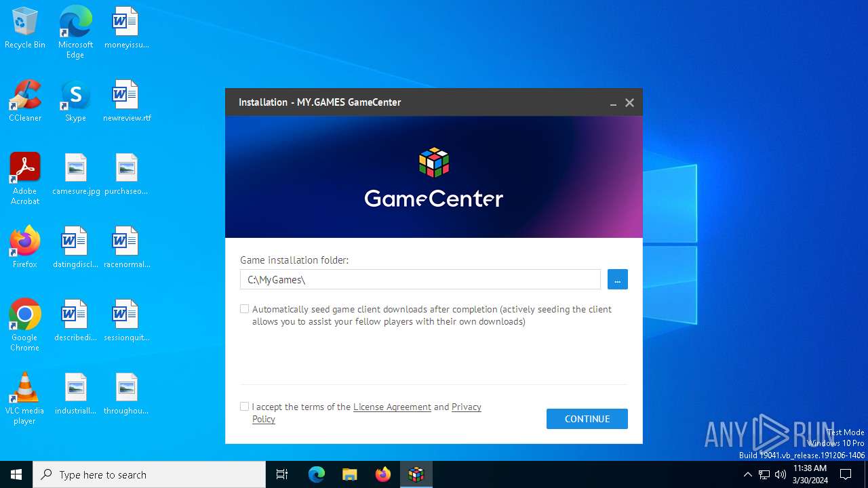Open CCleaner desktop shortcut
Screen dimensions: 868x488
(25, 102)
